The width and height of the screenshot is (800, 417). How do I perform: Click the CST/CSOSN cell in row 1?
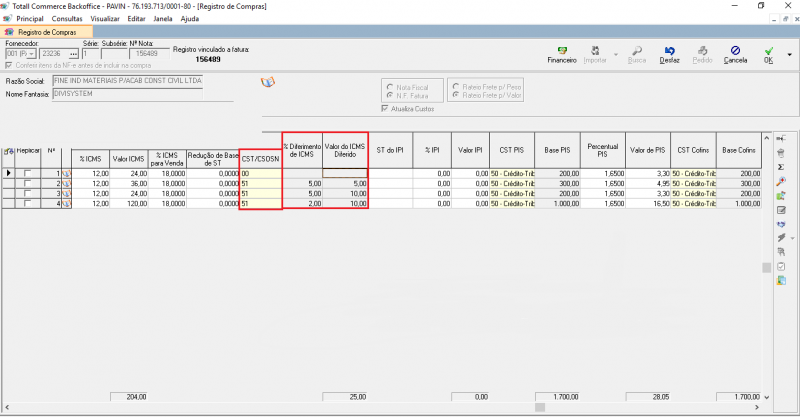point(260,174)
